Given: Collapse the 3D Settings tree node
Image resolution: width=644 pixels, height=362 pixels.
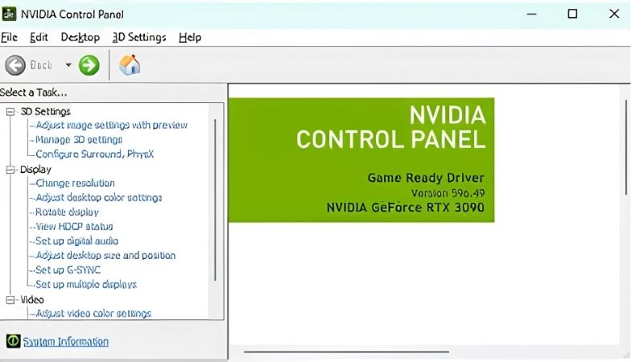Looking at the screenshot, I should 10,112.
